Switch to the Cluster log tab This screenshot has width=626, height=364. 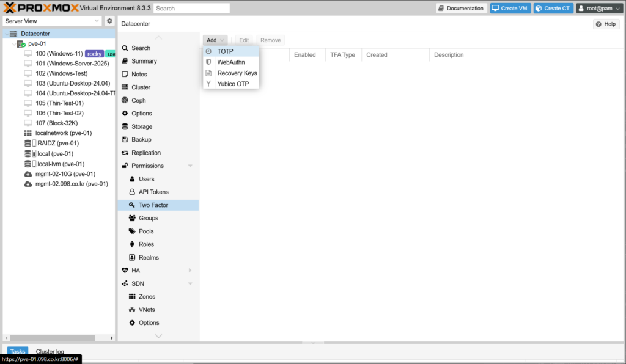tap(50, 351)
